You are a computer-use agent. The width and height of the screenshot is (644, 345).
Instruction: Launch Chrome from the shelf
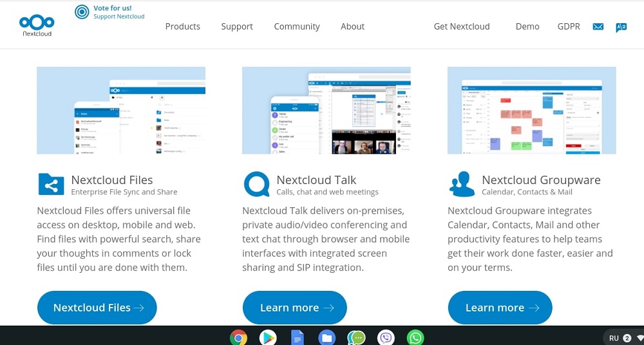pos(238,338)
